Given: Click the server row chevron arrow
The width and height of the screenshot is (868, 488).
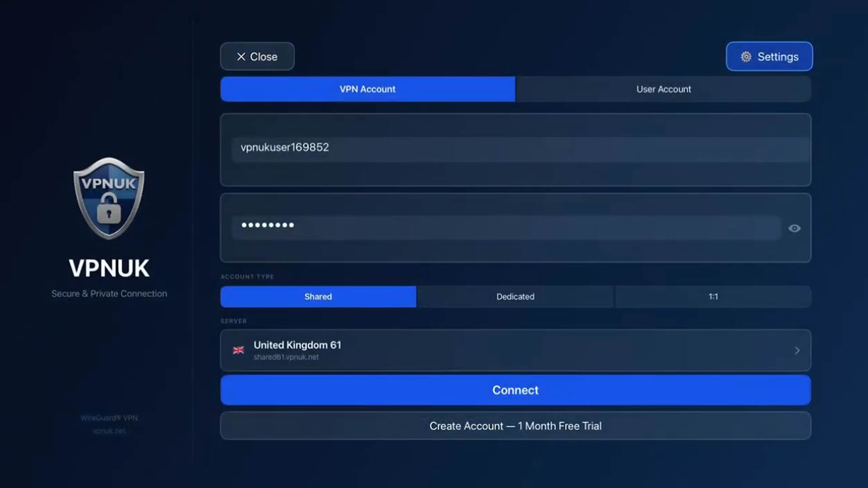Looking at the screenshot, I should tap(797, 351).
